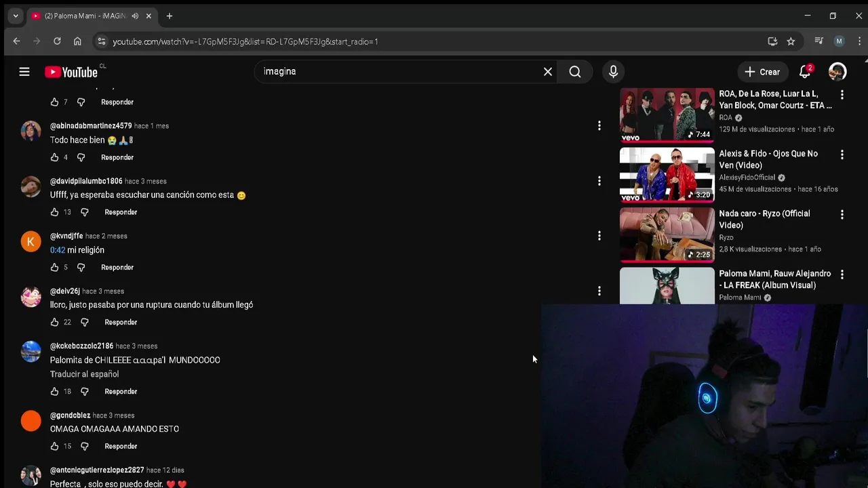Screen dimensions: 868x488
Task: Open more options for ROA ETA video
Action: pyautogui.click(x=842, y=95)
